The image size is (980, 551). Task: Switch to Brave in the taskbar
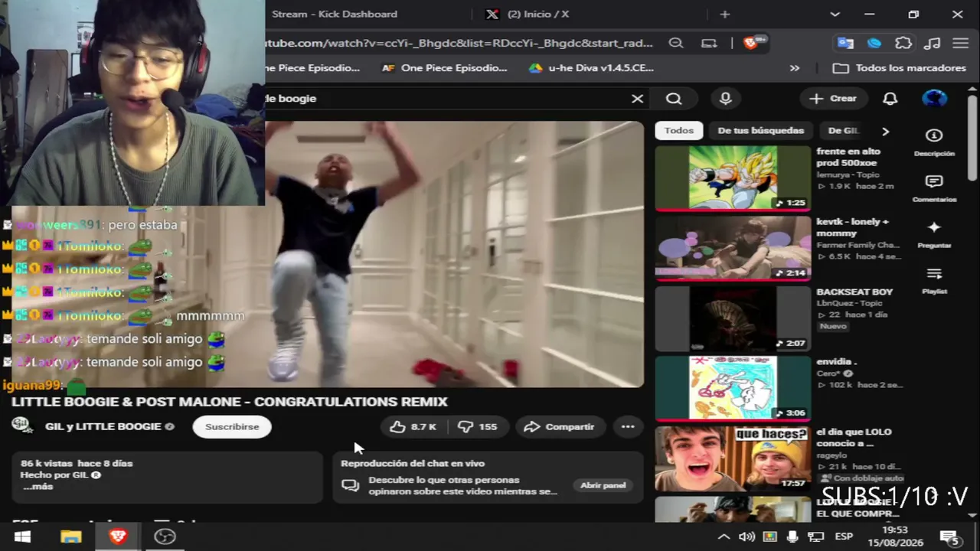(118, 536)
